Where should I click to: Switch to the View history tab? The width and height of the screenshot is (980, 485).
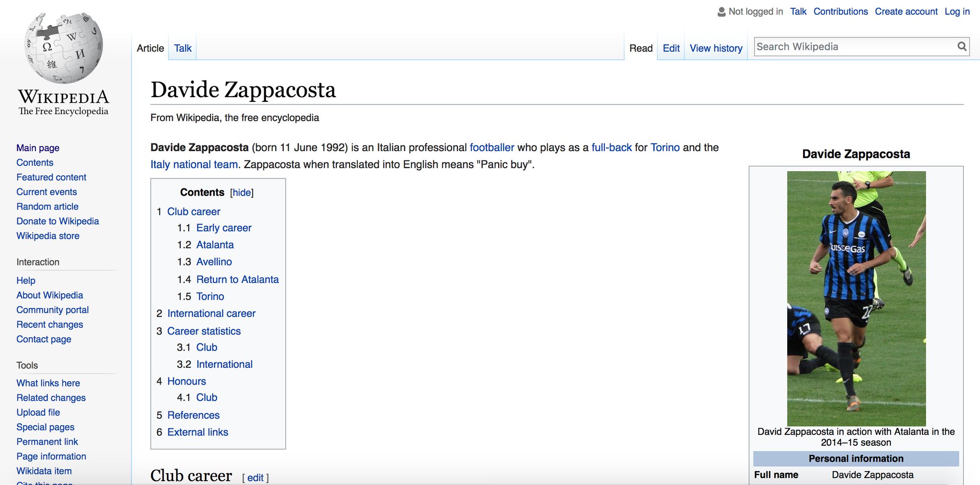(715, 48)
